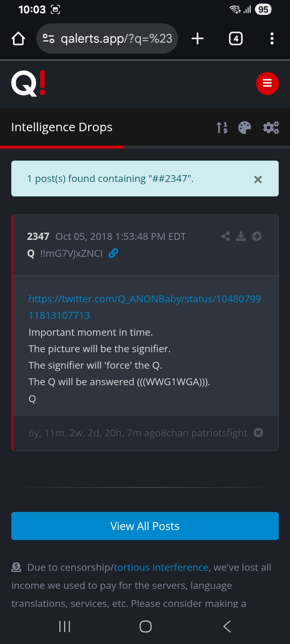The image size is (290, 644).
Task: Download post 2347 image
Action: [x=241, y=236]
